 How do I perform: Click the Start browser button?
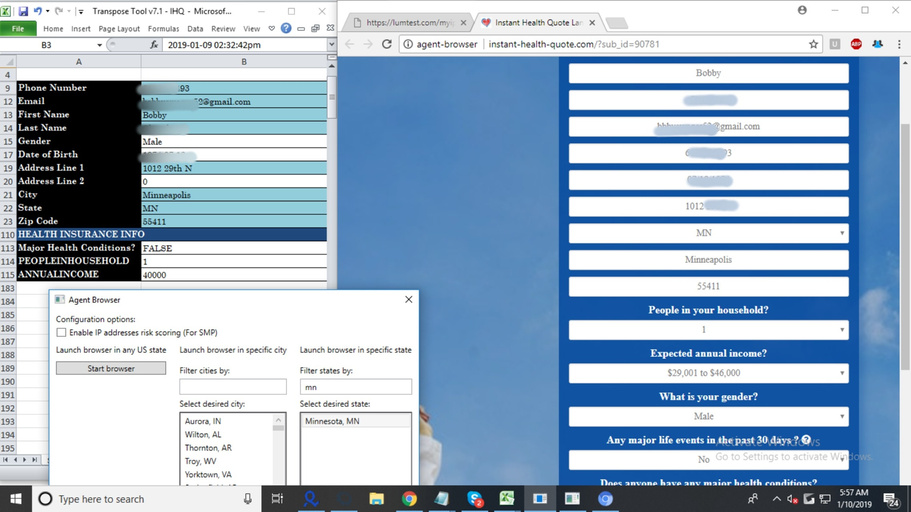point(110,368)
